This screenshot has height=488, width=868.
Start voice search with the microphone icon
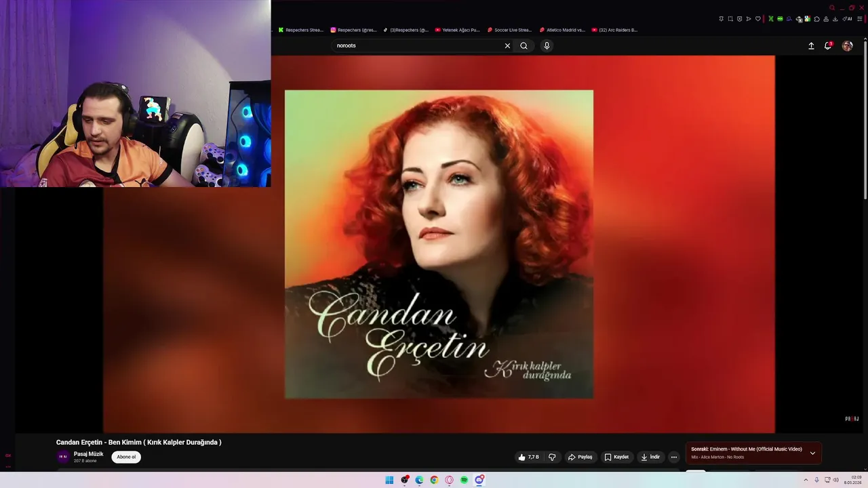pos(547,45)
